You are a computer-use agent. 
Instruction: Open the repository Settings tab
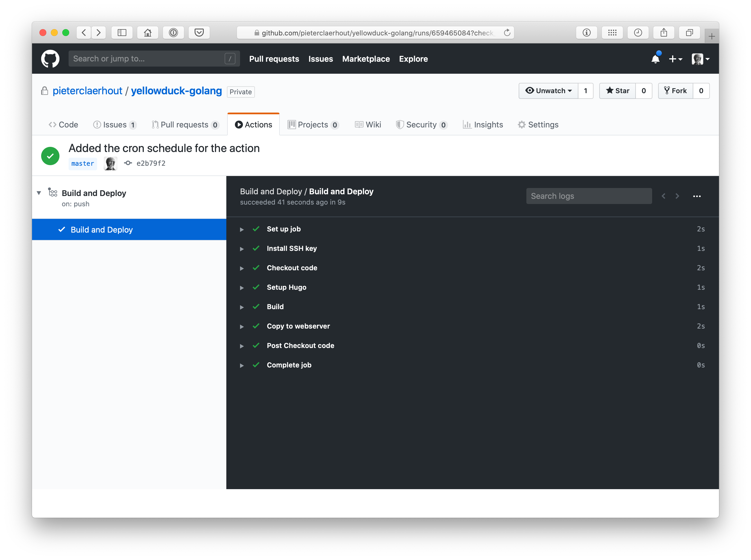[x=538, y=124]
